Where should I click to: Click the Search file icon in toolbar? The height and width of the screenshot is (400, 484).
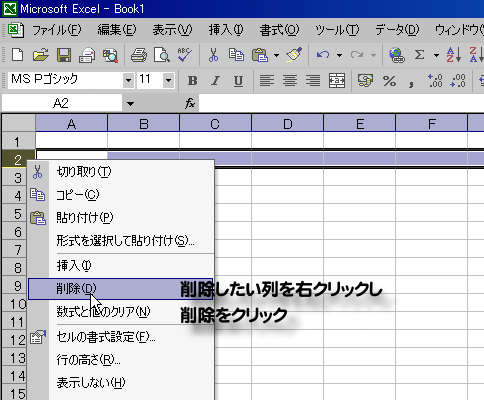click(x=110, y=55)
